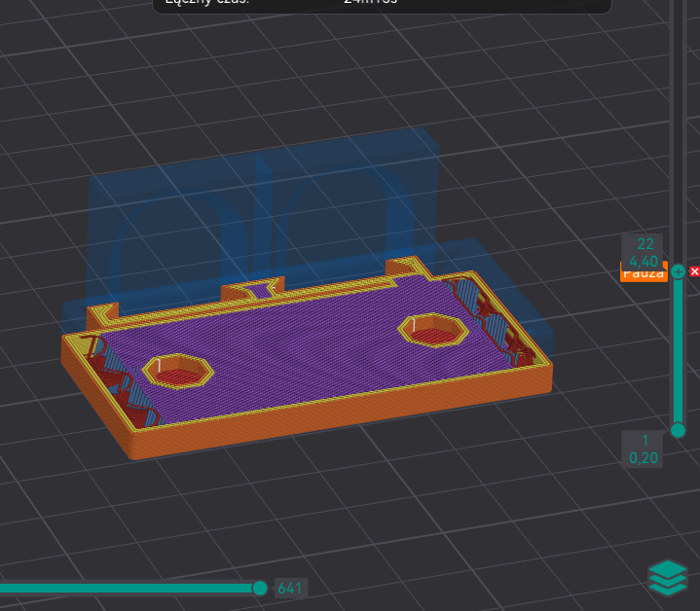Click the lower layer slider handle at layer 1

point(678,430)
